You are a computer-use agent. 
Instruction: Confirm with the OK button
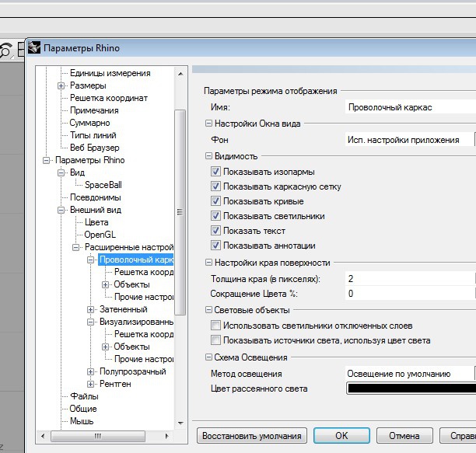click(341, 436)
